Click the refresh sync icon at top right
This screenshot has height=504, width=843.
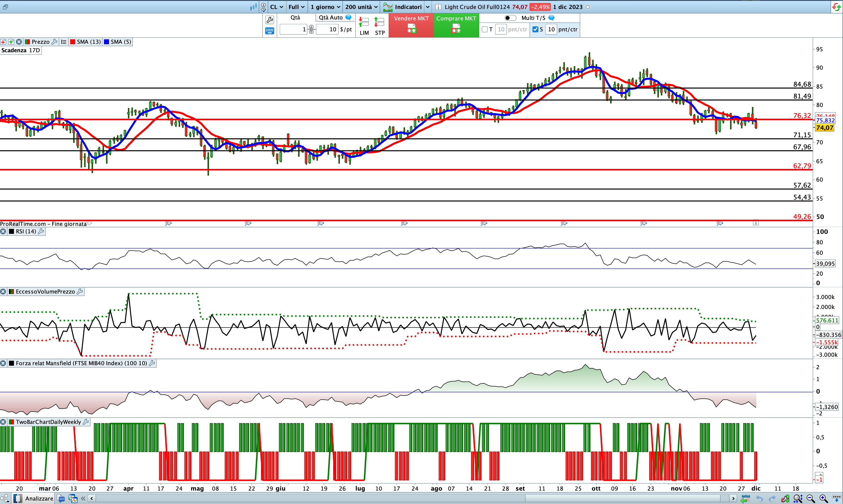pyautogui.click(x=836, y=7)
